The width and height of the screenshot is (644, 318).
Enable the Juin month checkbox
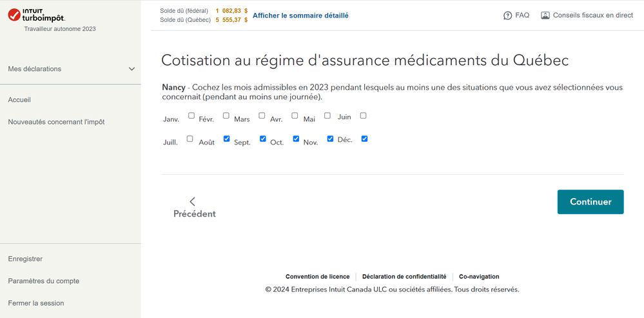tap(363, 116)
